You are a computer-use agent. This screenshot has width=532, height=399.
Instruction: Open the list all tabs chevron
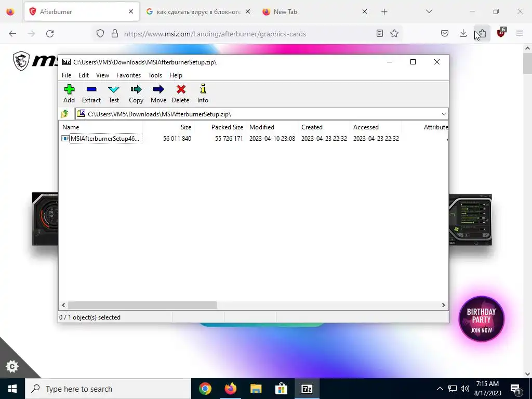tap(429, 11)
